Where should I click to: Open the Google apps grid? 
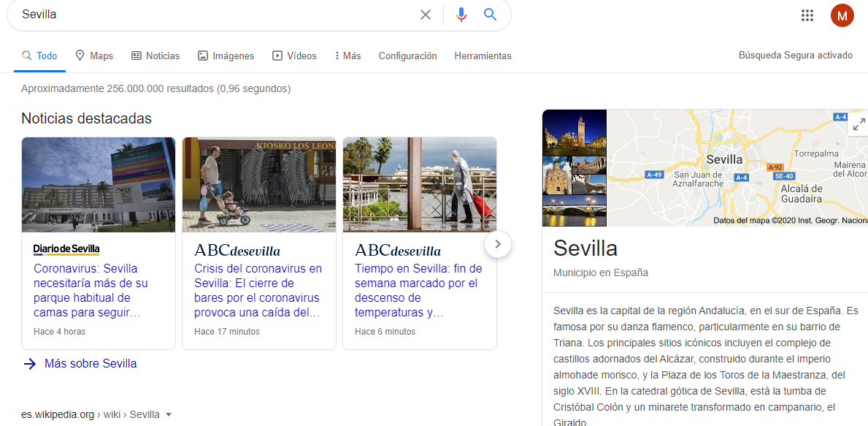(x=807, y=15)
